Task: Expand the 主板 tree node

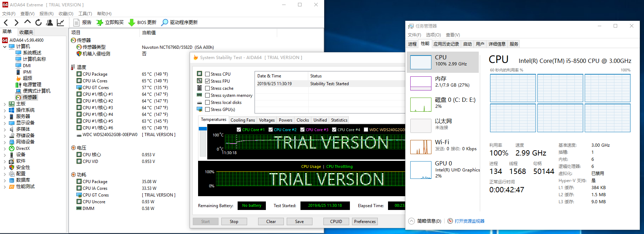Action: click(x=5, y=104)
